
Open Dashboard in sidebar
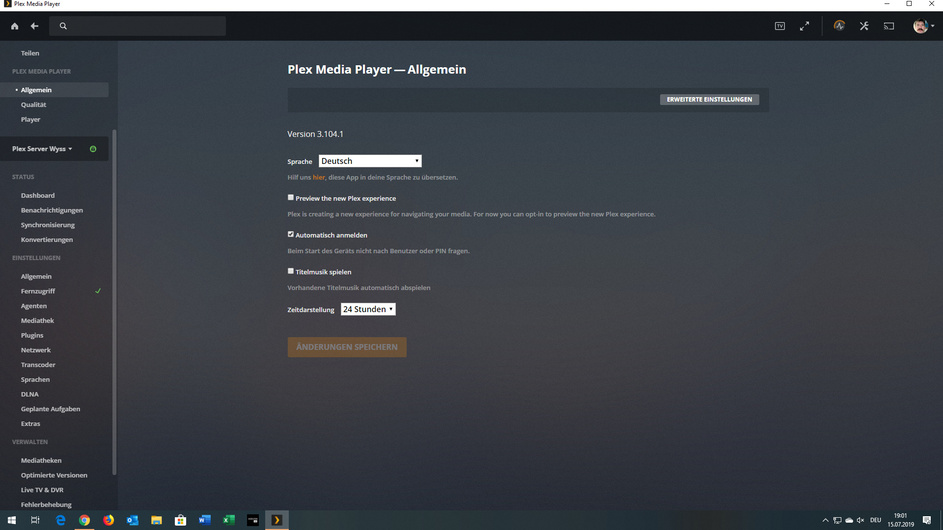point(38,196)
